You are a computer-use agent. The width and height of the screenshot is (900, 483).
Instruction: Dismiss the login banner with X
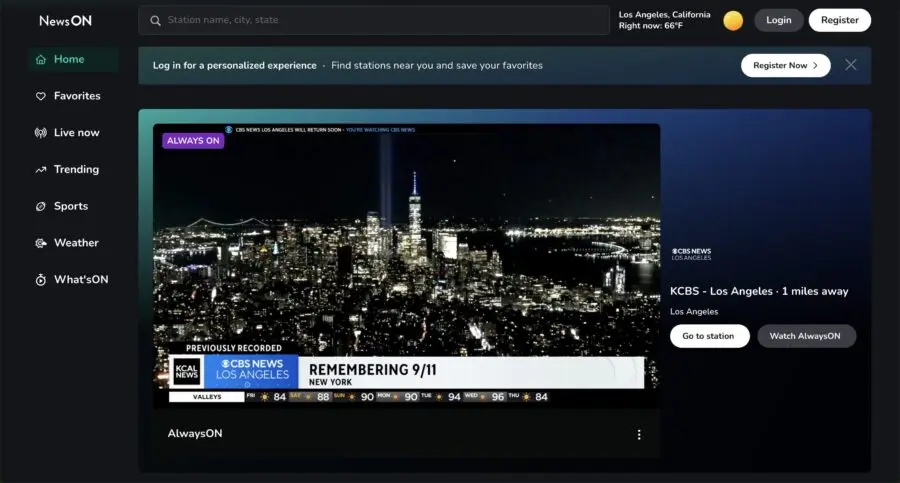(851, 65)
